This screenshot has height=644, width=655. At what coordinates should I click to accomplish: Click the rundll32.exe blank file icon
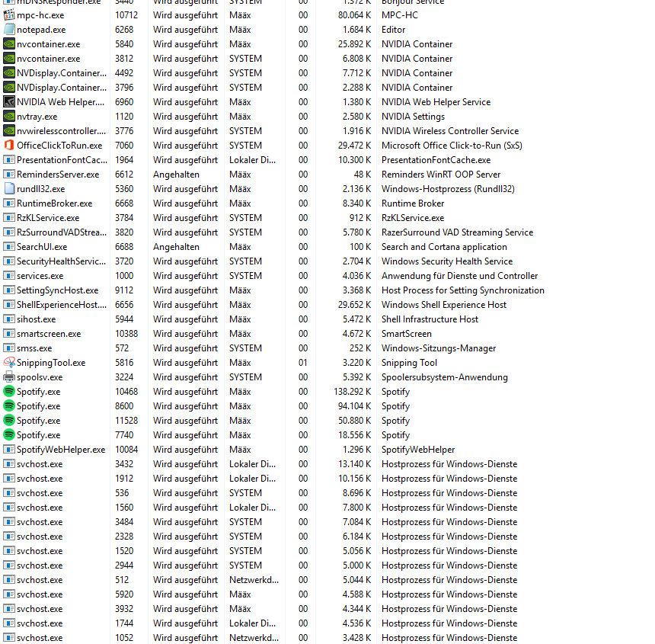coord(9,189)
